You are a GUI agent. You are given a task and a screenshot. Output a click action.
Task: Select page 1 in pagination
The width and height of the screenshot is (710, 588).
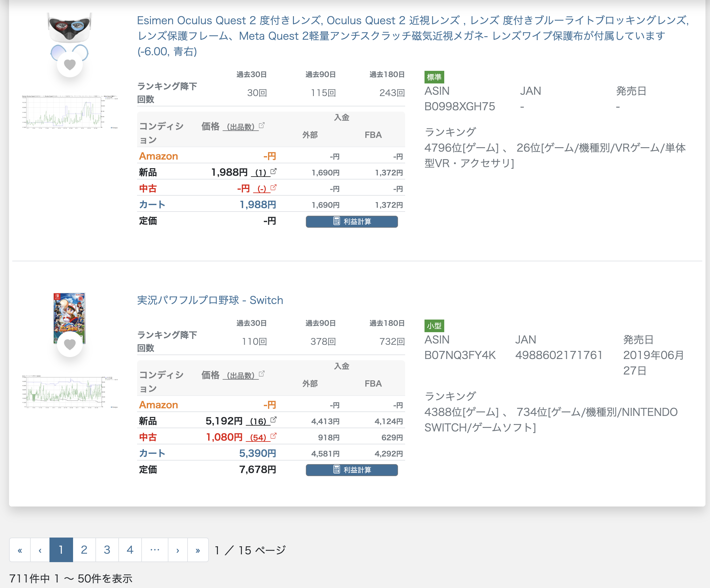point(61,550)
